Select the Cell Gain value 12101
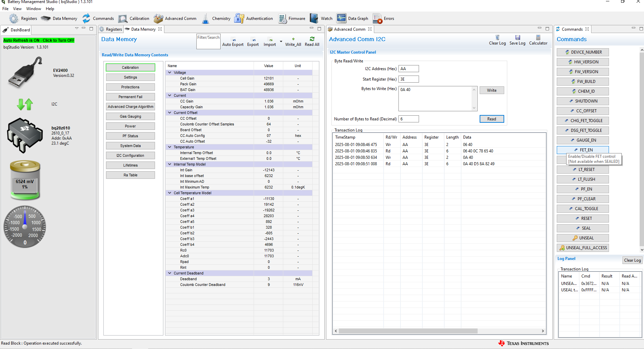The height and width of the screenshot is (349, 644). 269,78
